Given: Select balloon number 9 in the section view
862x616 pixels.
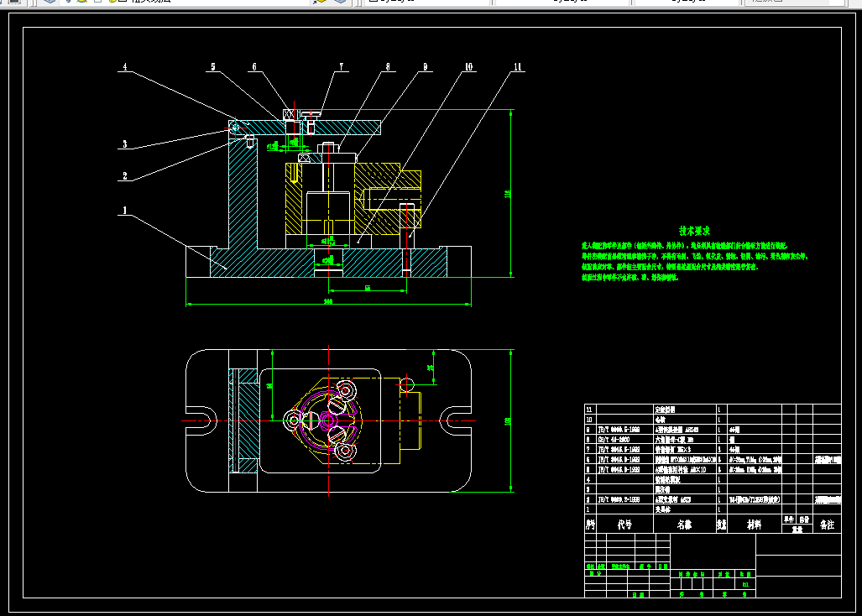Looking at the screenshot, I should pos(425,66).
